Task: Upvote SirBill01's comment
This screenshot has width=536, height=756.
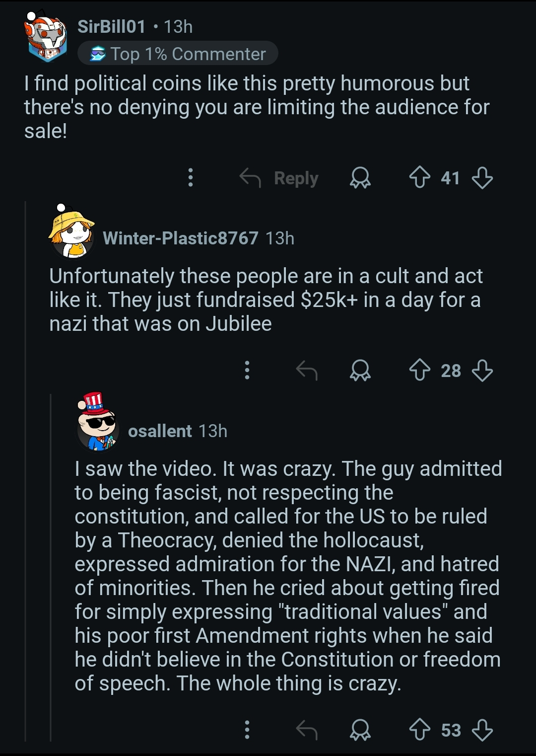Action: tap(419, 177)
